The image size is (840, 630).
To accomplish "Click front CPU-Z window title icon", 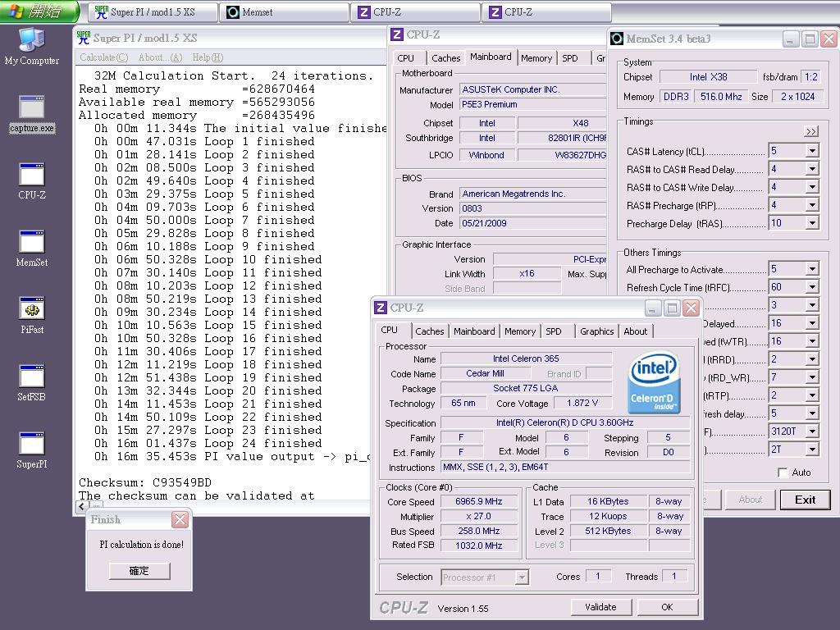I will 381,308.
